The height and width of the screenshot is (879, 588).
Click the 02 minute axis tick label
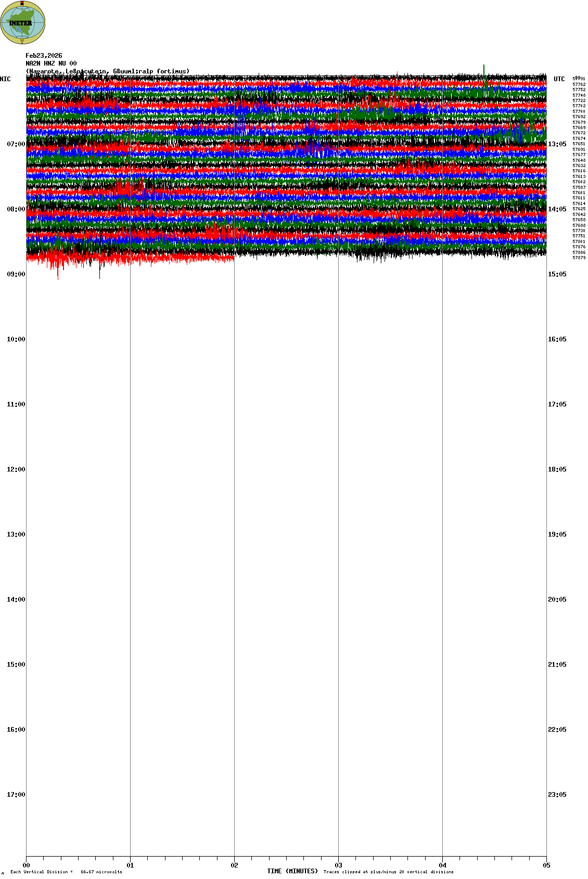pyautogui.click(x=234, y=865)
